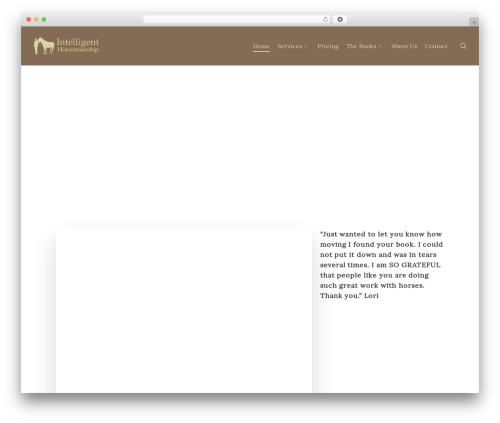Click the yellow minimize window button
Viewport: 500px width, 423px height.
pos(36,20)
